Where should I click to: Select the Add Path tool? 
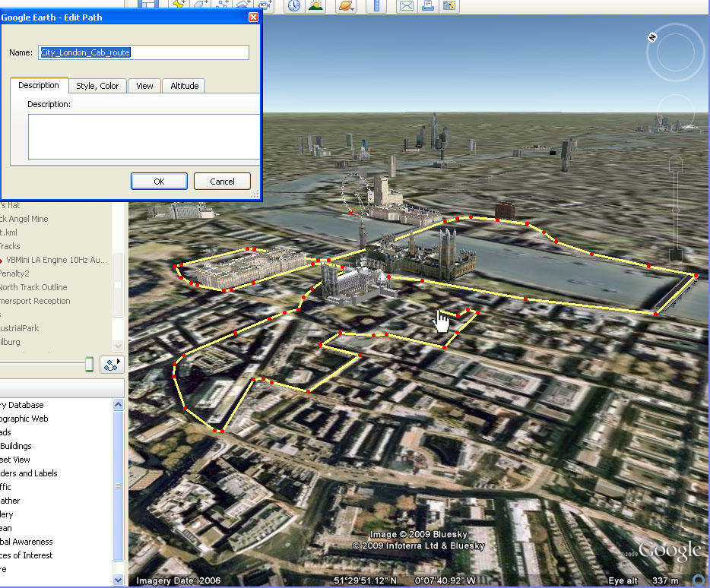click(x=222, y=5)
